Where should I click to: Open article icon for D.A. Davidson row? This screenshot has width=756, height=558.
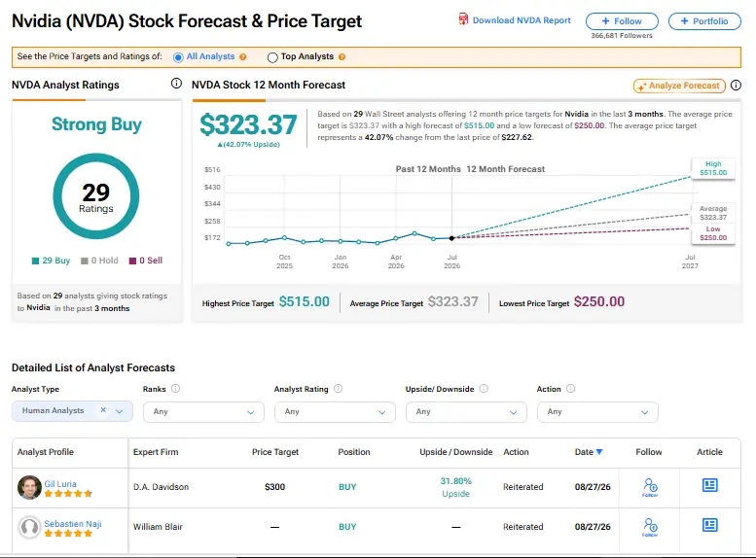[x=709, y=485]
